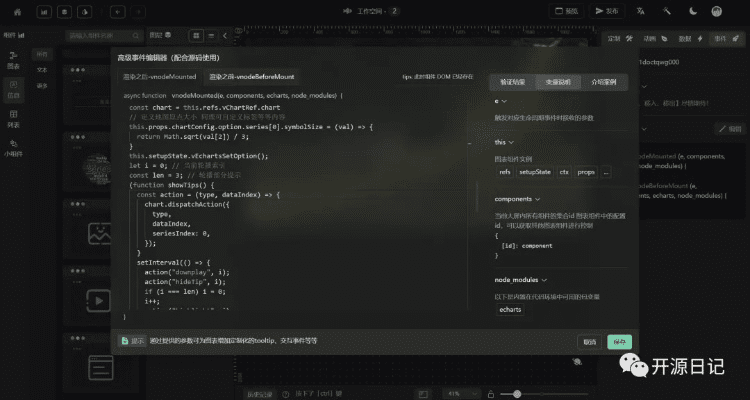750x400 pixels.
Task: Click the code editor vertical scrollbar
Action: pos(477,196)
